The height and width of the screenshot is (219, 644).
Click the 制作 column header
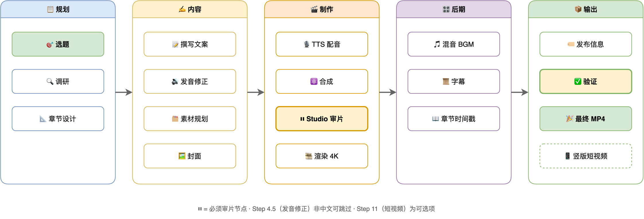click(322, 9)
